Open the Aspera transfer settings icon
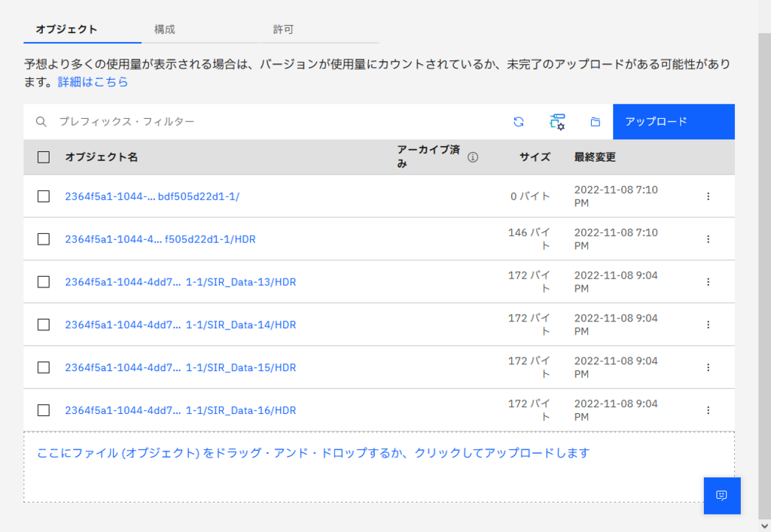 point(557,122)
